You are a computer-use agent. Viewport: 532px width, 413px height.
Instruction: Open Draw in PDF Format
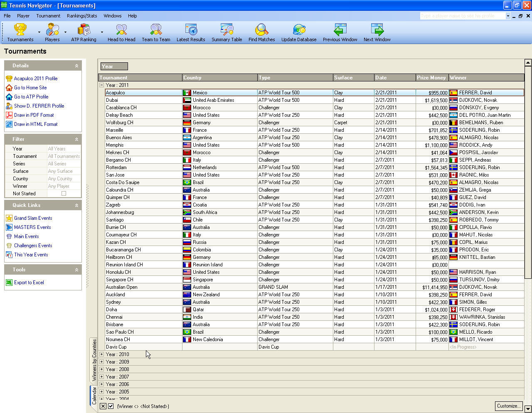click(34, 115)
